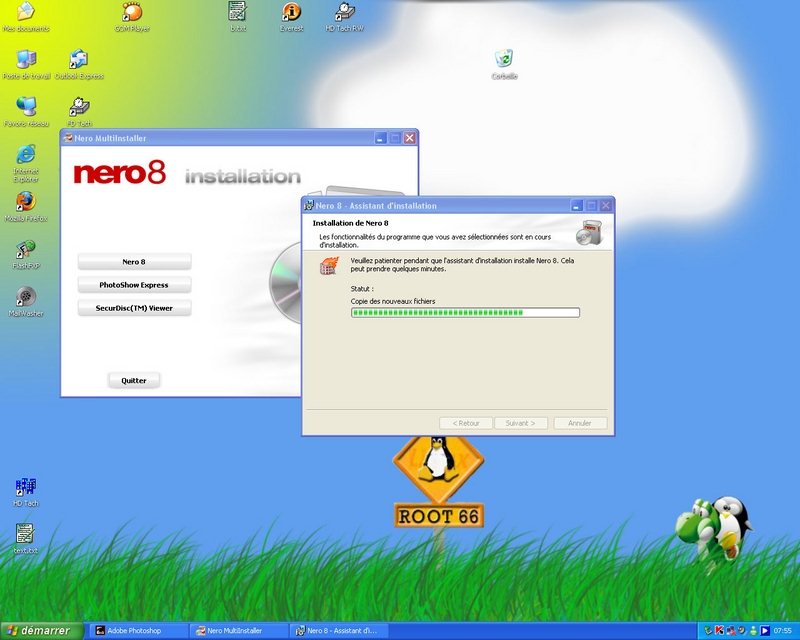
Task: Click the Suivant > button in the assistant
Action: click(520, 423)
